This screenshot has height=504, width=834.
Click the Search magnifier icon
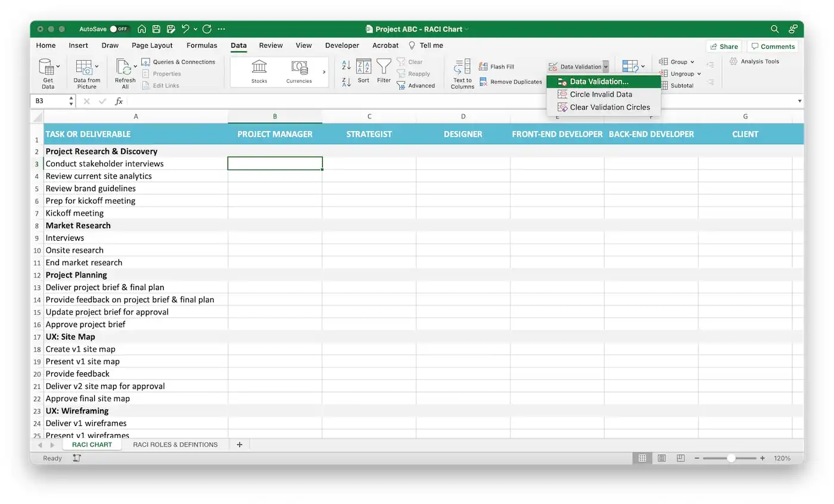774,29
